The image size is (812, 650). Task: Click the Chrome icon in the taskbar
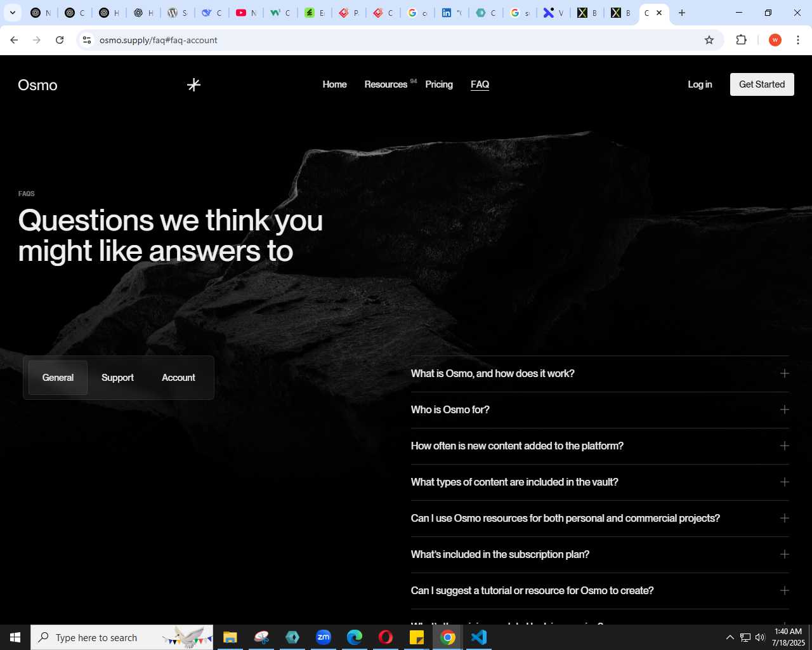[448, 637]
